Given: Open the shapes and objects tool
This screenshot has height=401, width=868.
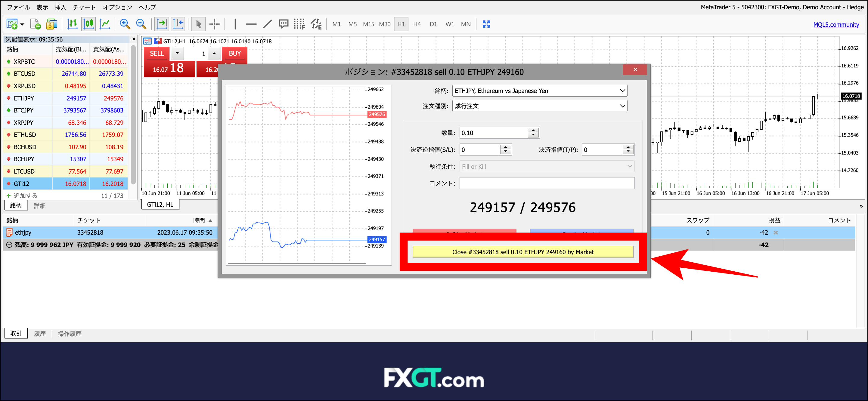Looking at the screenshot, I should pyautogui.click(x=316, y=24).
